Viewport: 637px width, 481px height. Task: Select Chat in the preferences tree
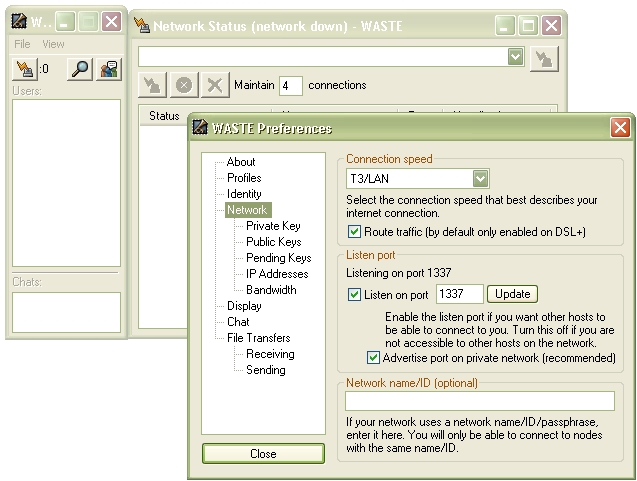coord(238,322)
